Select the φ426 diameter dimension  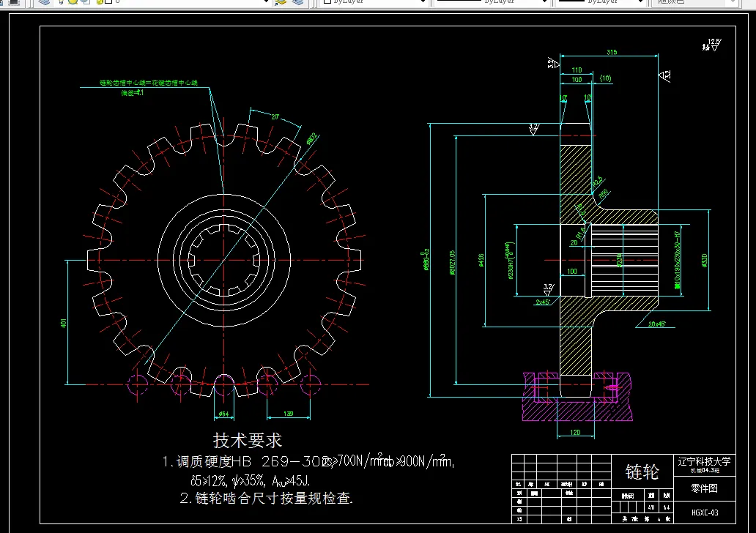coord(481,261)
